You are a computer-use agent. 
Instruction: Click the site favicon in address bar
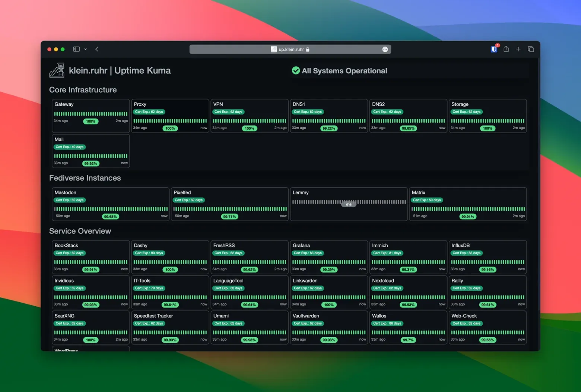point(274,49)
